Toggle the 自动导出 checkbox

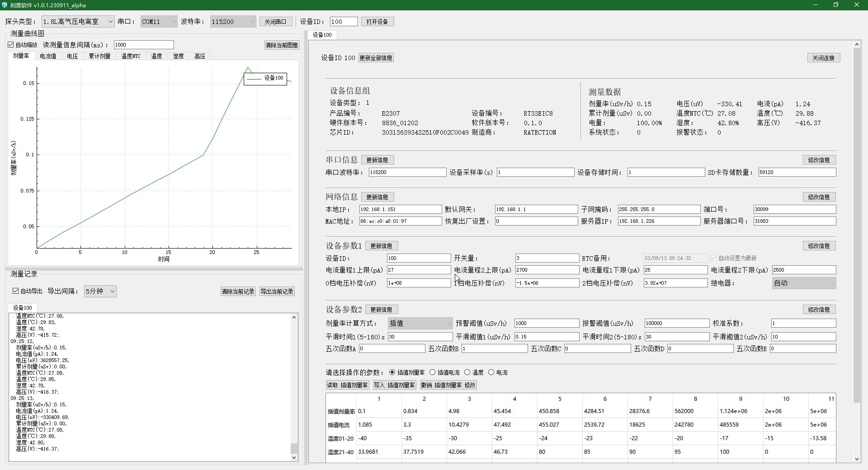coord(15,291)
